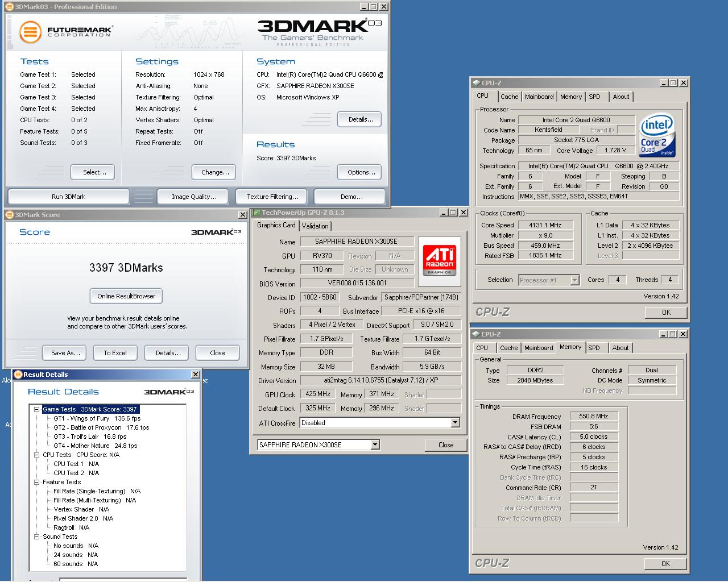Click the lower CPU-Z title bar icon

[x=476, y=334]
